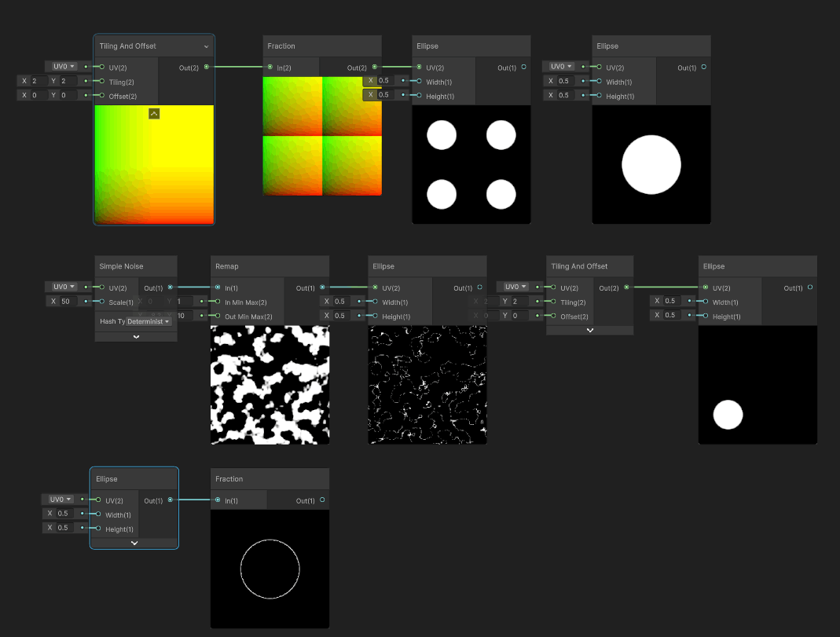Viewport: 840px width, 637px height.
Task: Click the yellow-green gradient preview thumbnail
Action: pyautogui.click(x=154, y=165)
